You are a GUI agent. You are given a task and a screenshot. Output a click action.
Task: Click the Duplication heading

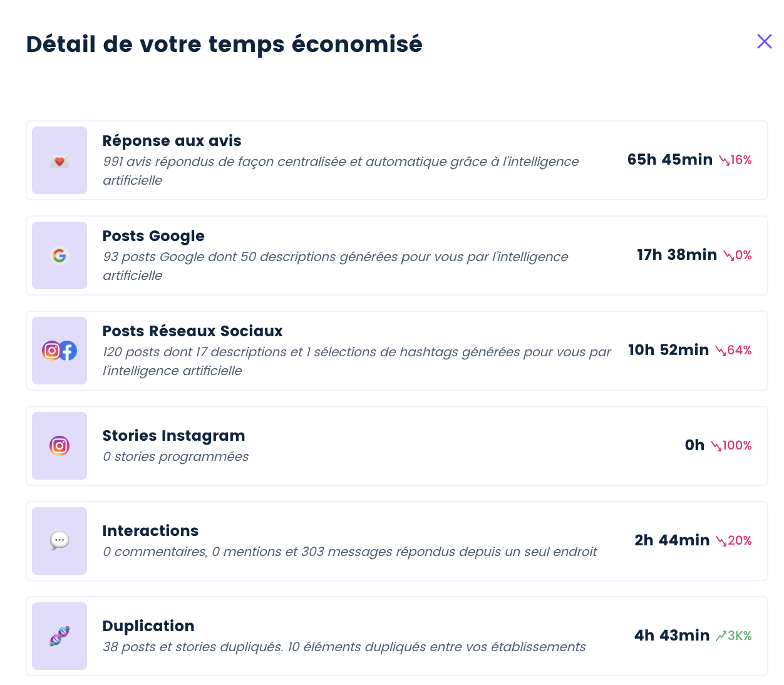click(148, 626)
